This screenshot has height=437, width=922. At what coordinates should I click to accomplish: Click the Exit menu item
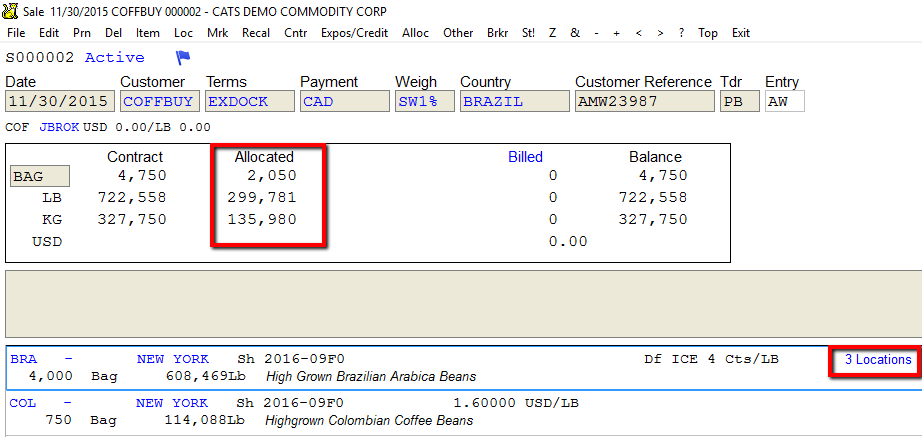[x=741, y=33]
